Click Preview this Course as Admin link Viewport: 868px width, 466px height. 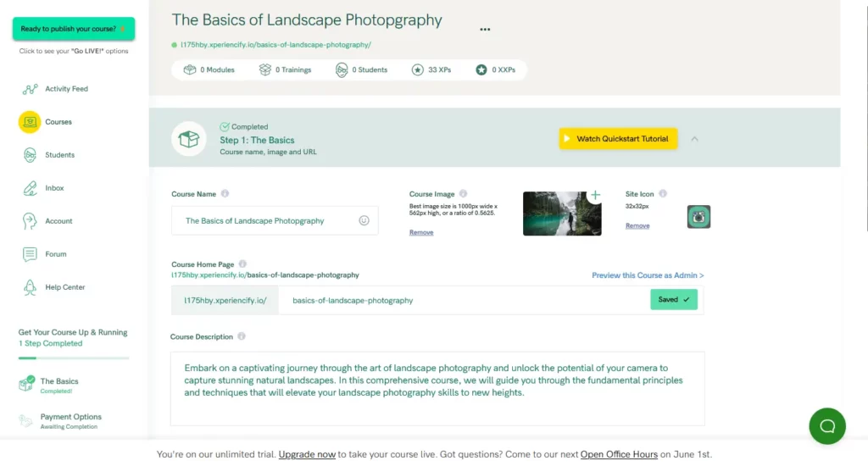[x=648, y=275]
